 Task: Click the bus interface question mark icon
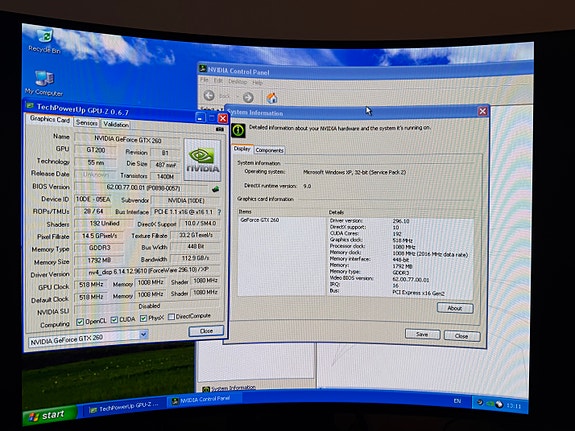pos(219,212)
